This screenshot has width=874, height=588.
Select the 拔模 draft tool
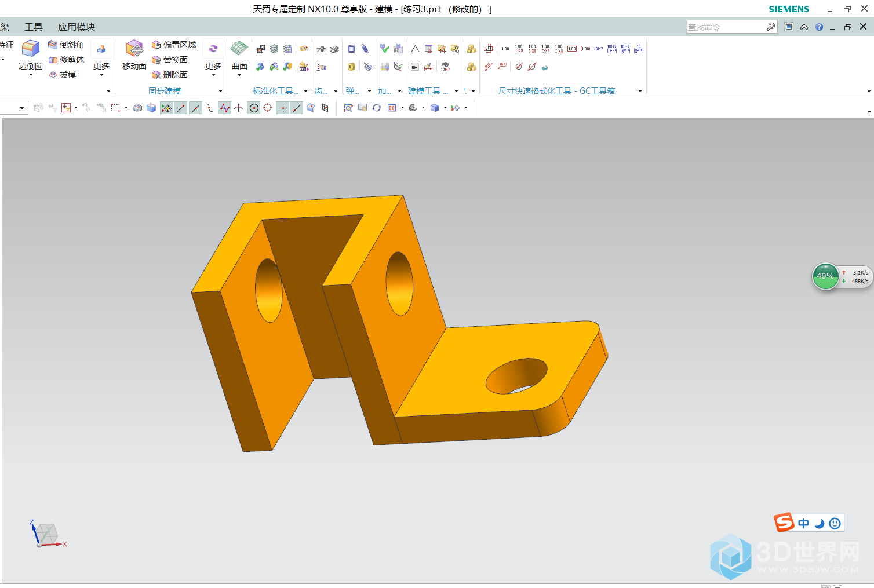coord(63,75)
